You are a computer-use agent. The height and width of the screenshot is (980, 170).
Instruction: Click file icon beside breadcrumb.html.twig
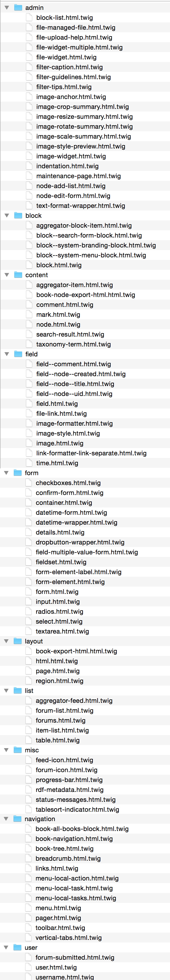(x=28, y=858)
